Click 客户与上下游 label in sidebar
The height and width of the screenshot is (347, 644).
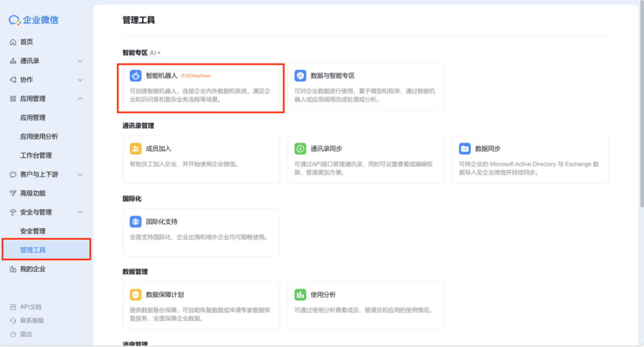coord(39,175)
